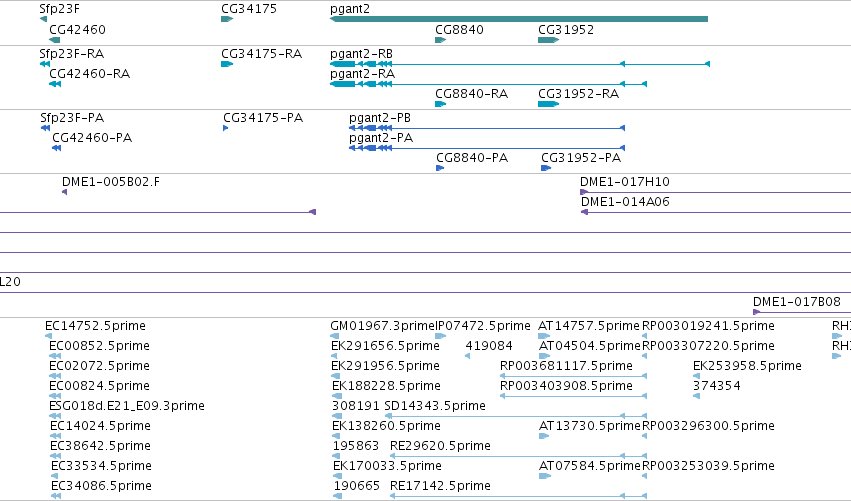Select the pgant2-RA transcript
The image size is (851, 501).
coord(488,84)
